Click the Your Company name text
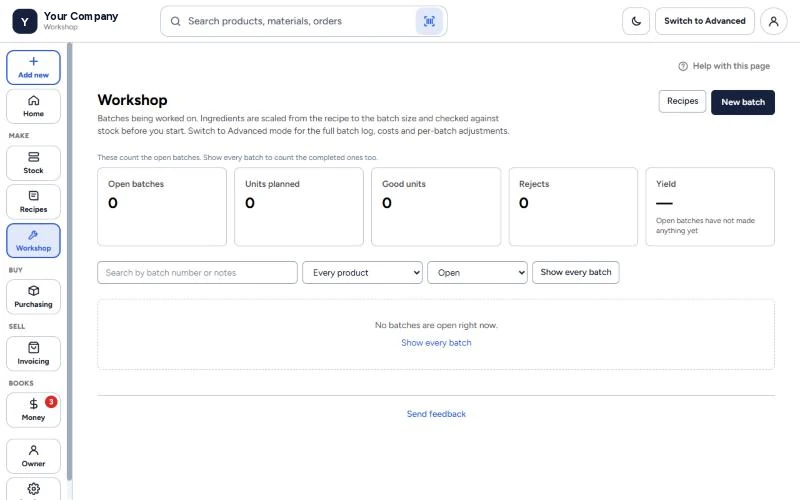 tap(81, 16)
